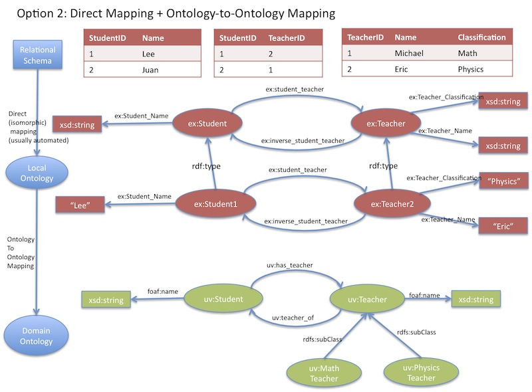Click the "Option 2: Direct Mapping" slide title
Viewport: 532px width, 392px height.
click(176, 13)
